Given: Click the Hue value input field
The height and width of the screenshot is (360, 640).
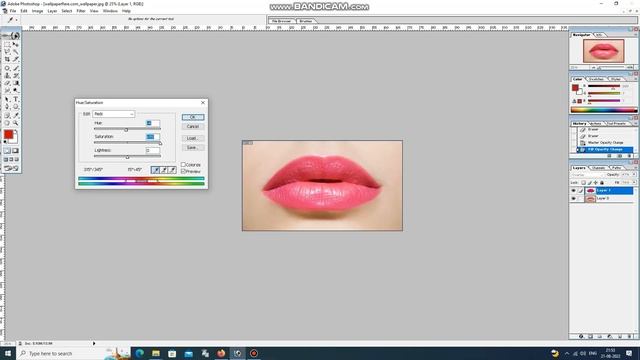Looking at the screenshot, I should pos(153,123).
